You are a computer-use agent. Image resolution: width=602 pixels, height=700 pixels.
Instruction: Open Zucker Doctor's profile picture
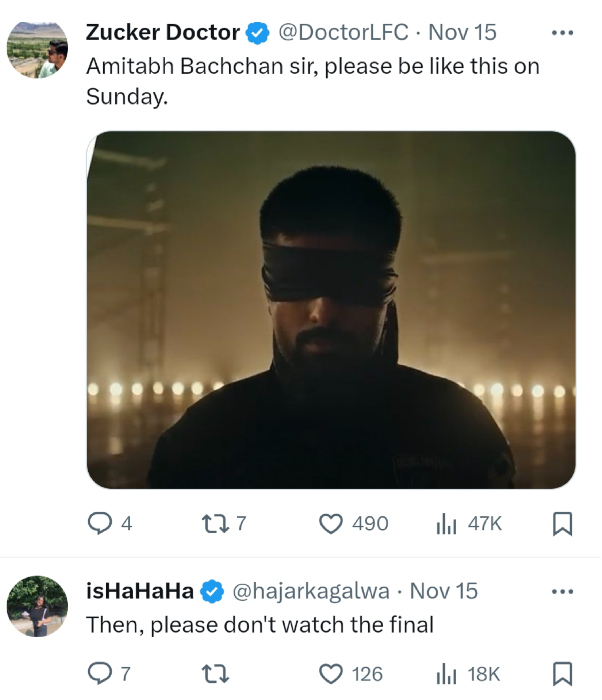[37, 48]
